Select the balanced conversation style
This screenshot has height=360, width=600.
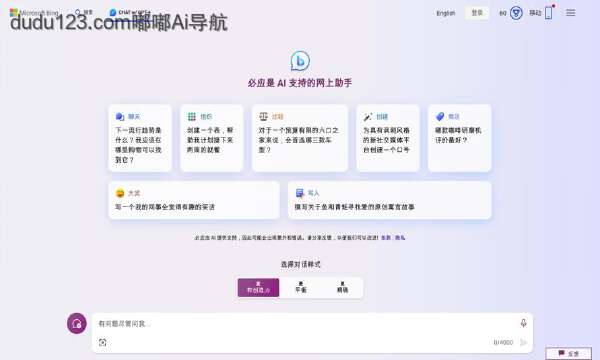click(x=301, y=288)
